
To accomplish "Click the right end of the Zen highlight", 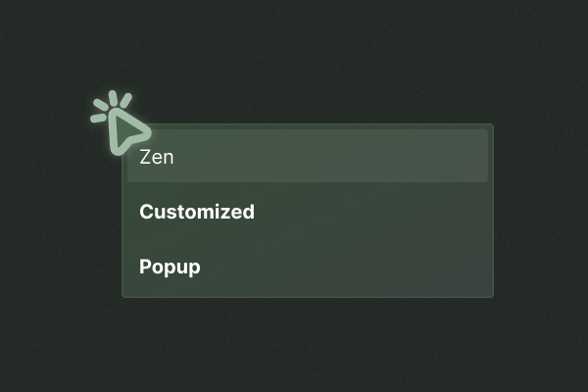I will pos(476,156).
